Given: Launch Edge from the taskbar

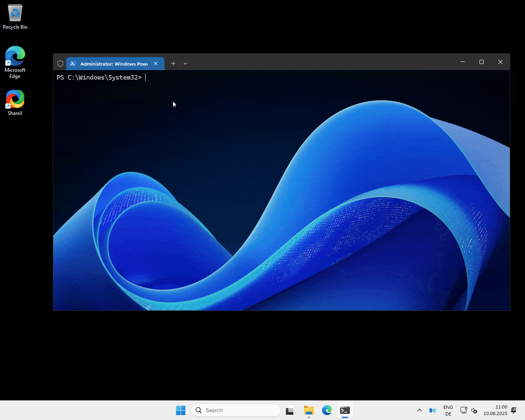Looking at the screenshot, I should 326,410.
